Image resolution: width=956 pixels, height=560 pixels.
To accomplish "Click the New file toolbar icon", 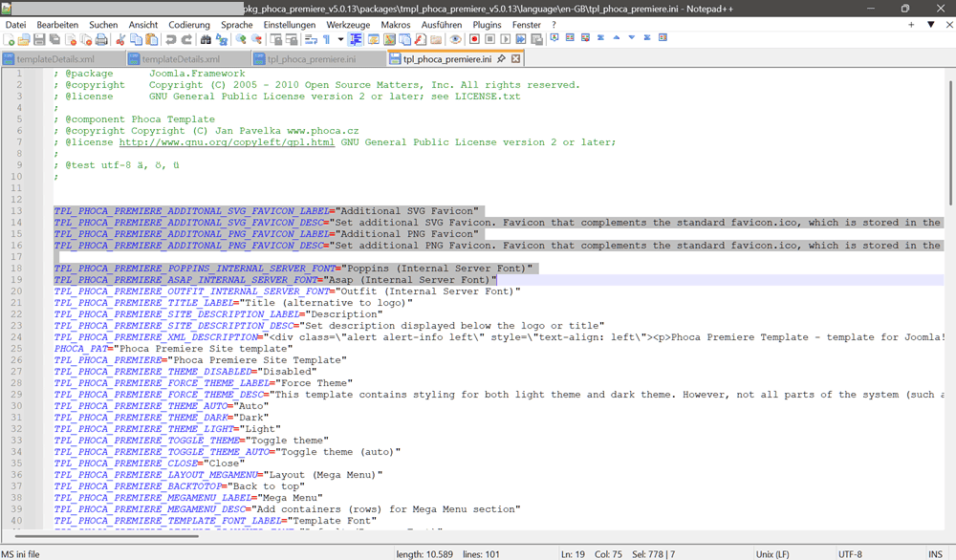I will [x=10, y=40].
